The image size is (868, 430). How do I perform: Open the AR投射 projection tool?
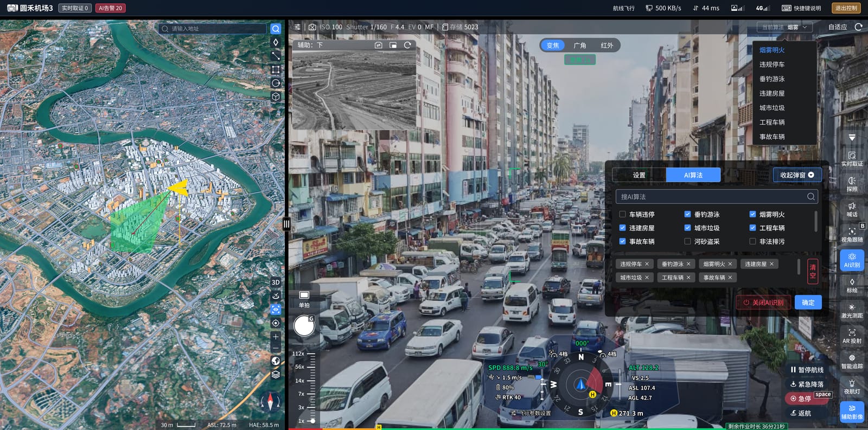[x=852, y=336]
